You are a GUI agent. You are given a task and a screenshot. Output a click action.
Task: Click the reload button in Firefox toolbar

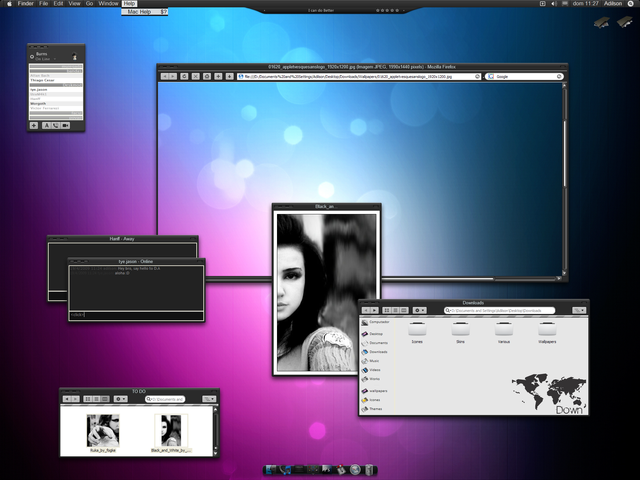pyautogui.click(x=185, y=76)
